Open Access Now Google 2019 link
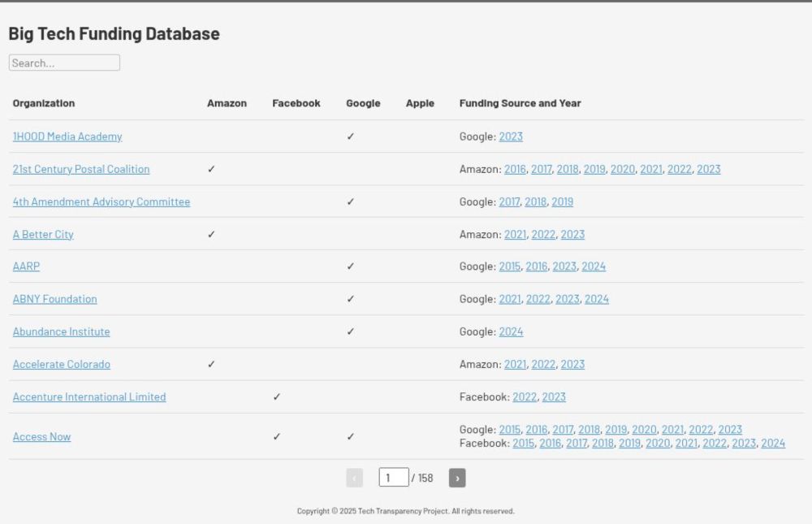 (615, 430)
